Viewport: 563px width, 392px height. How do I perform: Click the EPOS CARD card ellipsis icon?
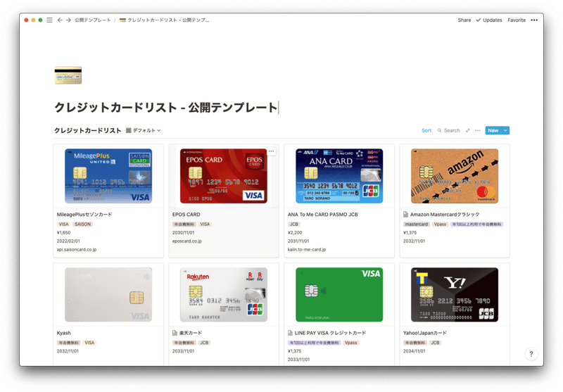pos(272,151)
